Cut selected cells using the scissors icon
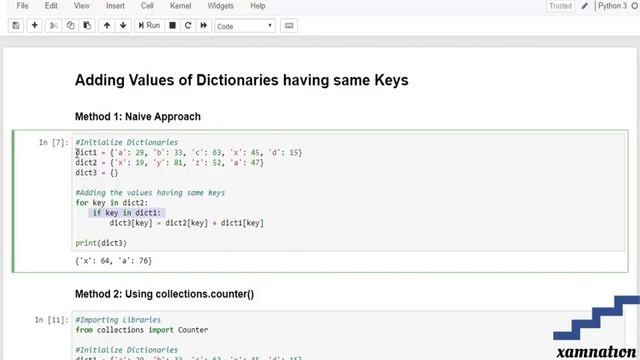This screenshot has width=640, height=360. click(x=53, y=26)
